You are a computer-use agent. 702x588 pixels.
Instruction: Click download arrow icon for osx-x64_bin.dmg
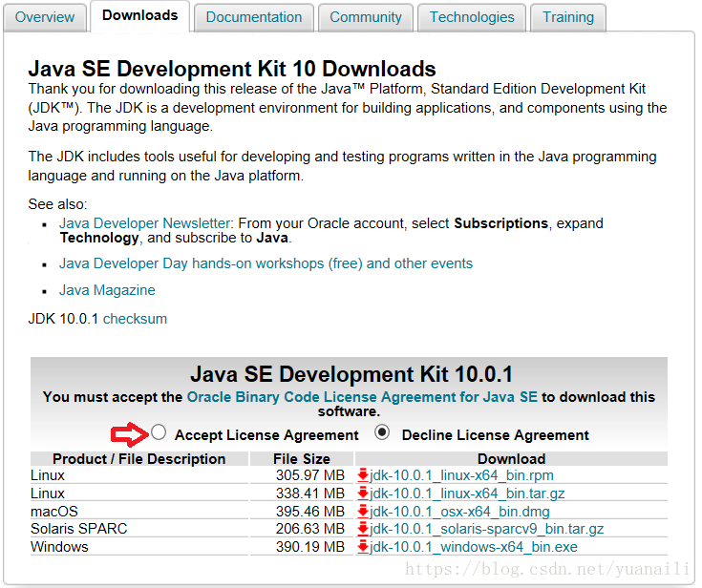363,511
